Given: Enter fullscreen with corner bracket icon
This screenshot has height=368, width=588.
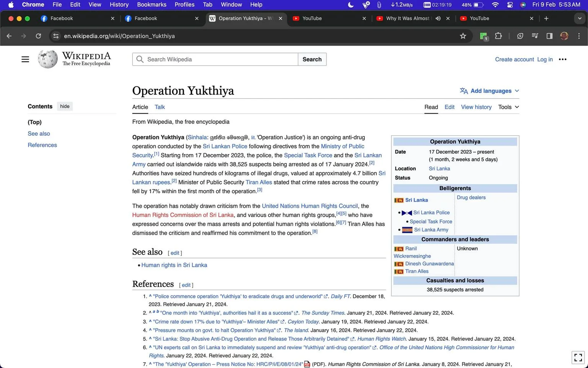Looking at the screenshot, I should [x=578, y=357].
